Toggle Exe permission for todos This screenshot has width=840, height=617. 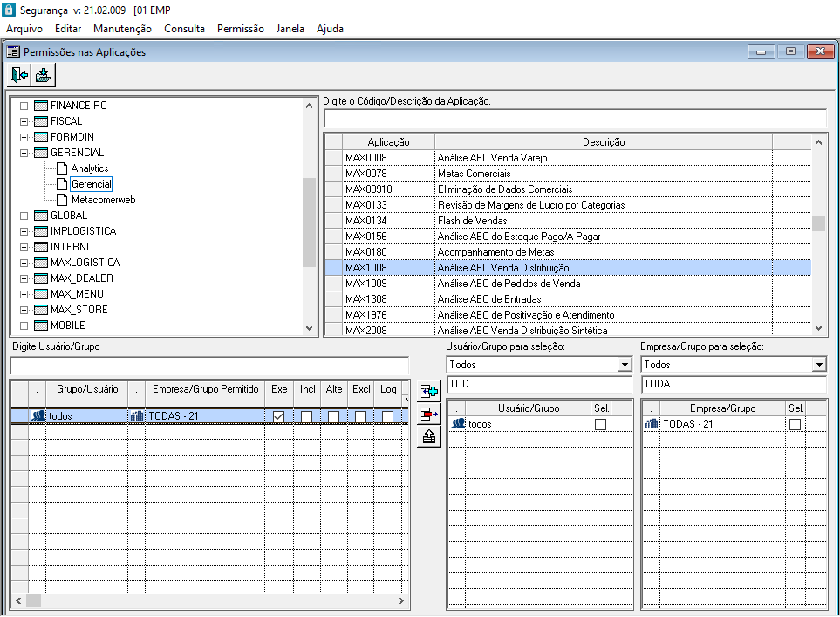point(278,416)
